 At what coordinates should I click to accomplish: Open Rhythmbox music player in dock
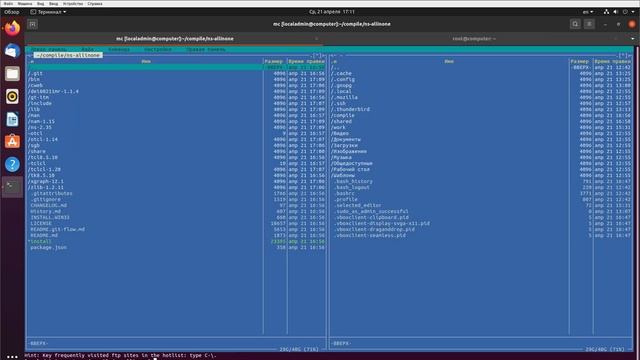(12, 96)
